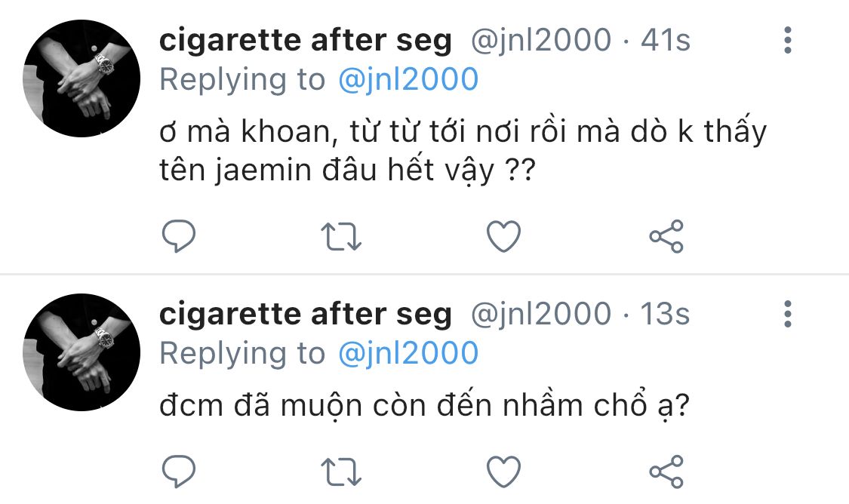Retweet the second tweet posted 13s ago

[x=341, y=472]
